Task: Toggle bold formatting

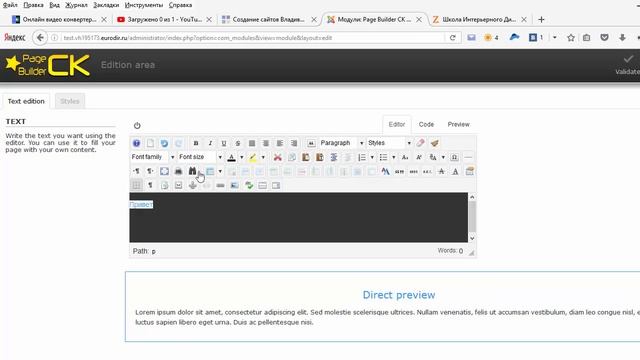Action: [196, 143]
